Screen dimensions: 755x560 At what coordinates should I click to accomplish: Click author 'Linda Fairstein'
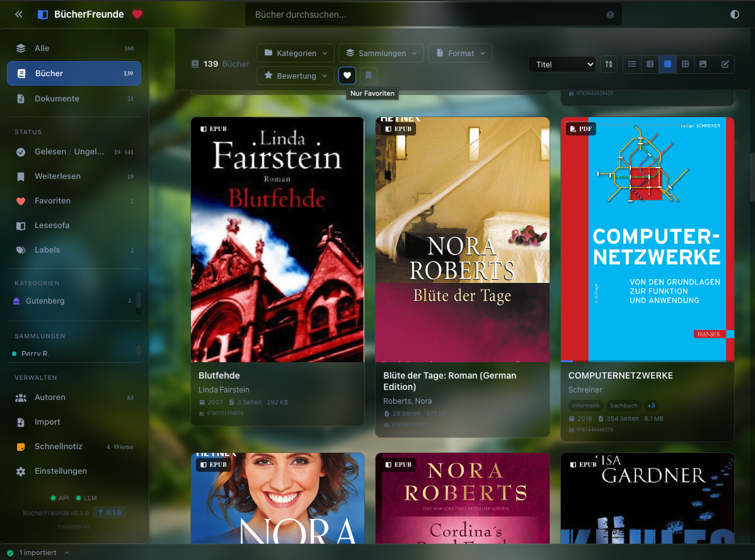click(x=224, y=390)
